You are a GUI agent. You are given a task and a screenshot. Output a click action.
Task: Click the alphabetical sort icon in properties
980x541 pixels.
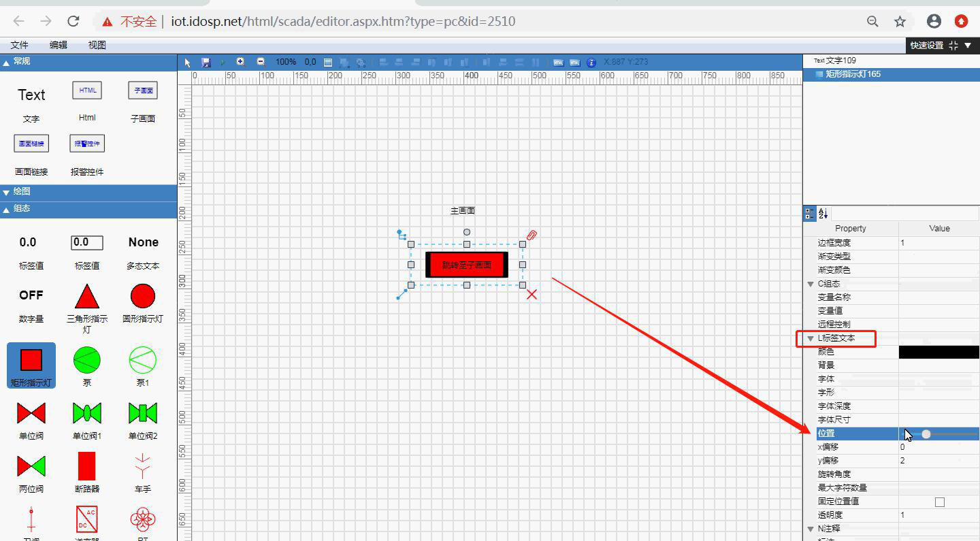[x=823, y=214]
